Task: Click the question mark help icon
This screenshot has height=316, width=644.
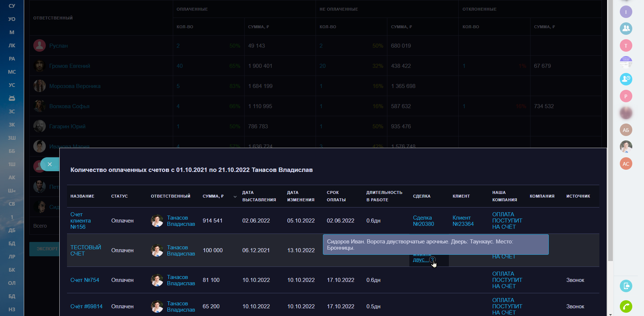Action: (x=432, y=260)
